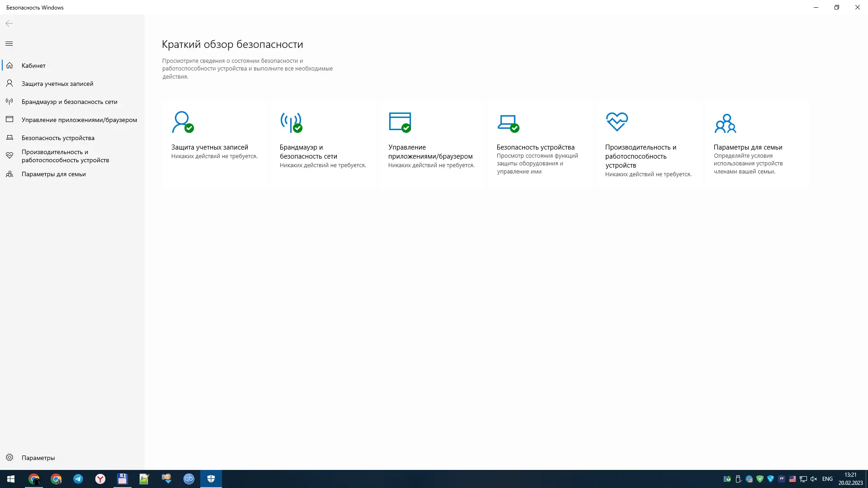Click the heart icon on device performance tile

pyautogui.click(x=616, y=122)
